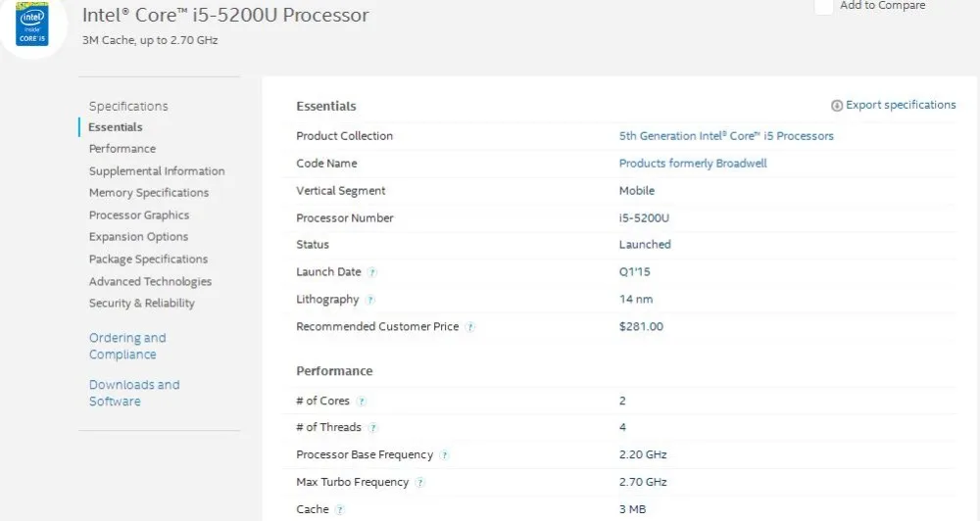Screen dimensions: 980x521
Task: Click the question mark next to # of Threads
Action: pyautogui.click(x=372, y=428)
